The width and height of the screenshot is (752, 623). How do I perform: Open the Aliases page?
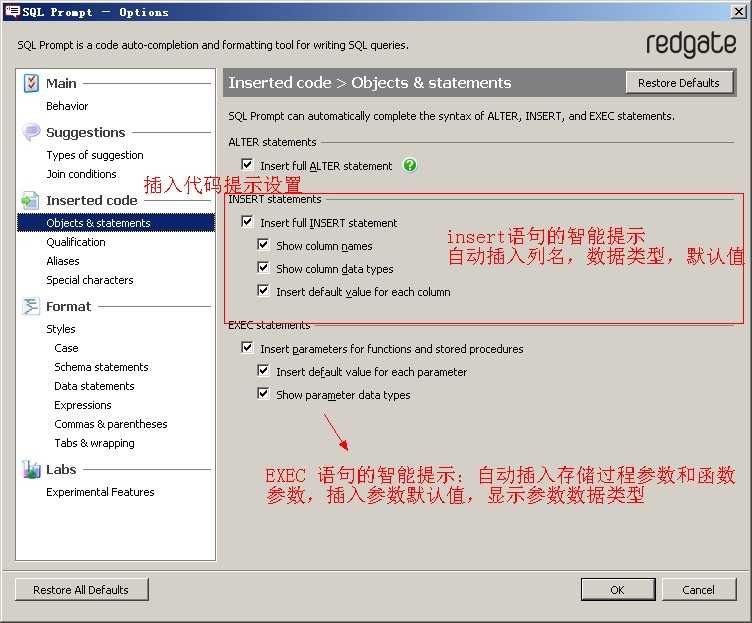[63, 261]
